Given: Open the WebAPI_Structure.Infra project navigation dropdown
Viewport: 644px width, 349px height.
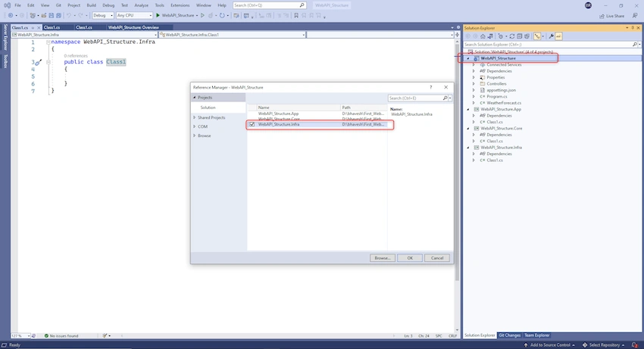Looking at the screenshot, I should 84,35.
